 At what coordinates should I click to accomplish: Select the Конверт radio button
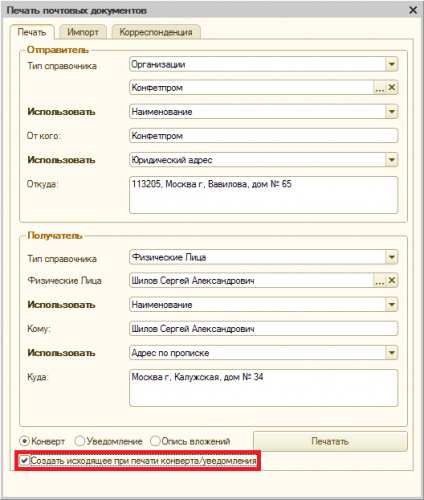(x=25, y=441)
